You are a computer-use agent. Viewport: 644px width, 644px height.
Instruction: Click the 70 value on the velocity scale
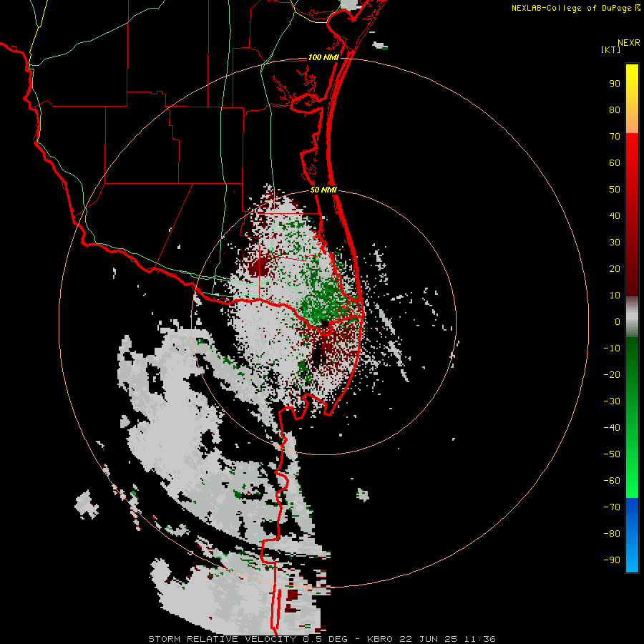615,137
